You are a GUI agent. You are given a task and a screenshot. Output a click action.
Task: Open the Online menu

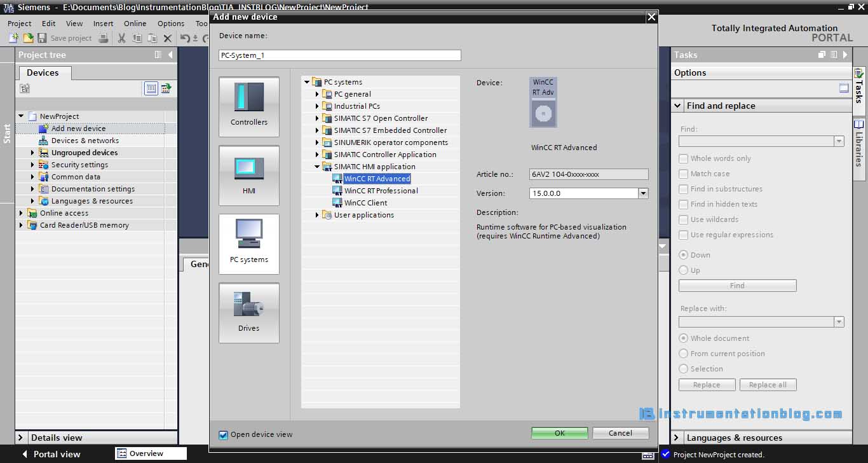tap(135, 24)
